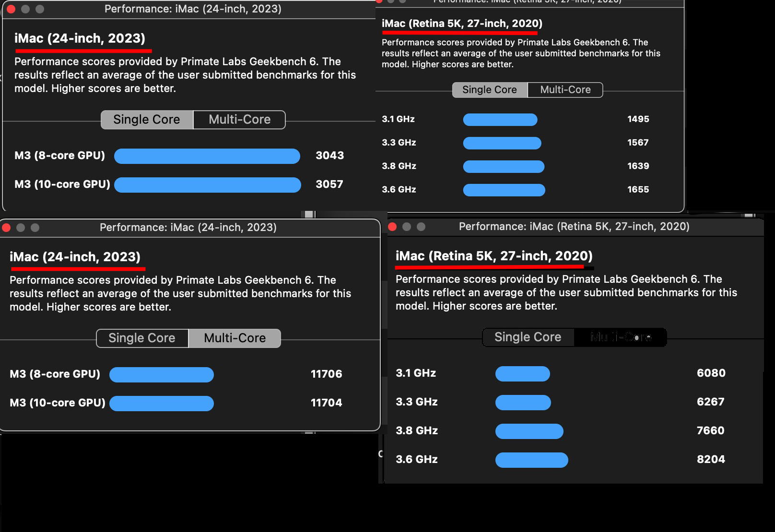
Task: Click the underlined iMac (24-inch, 2023) heading above score 3043
Action: [x=80, y=38]
